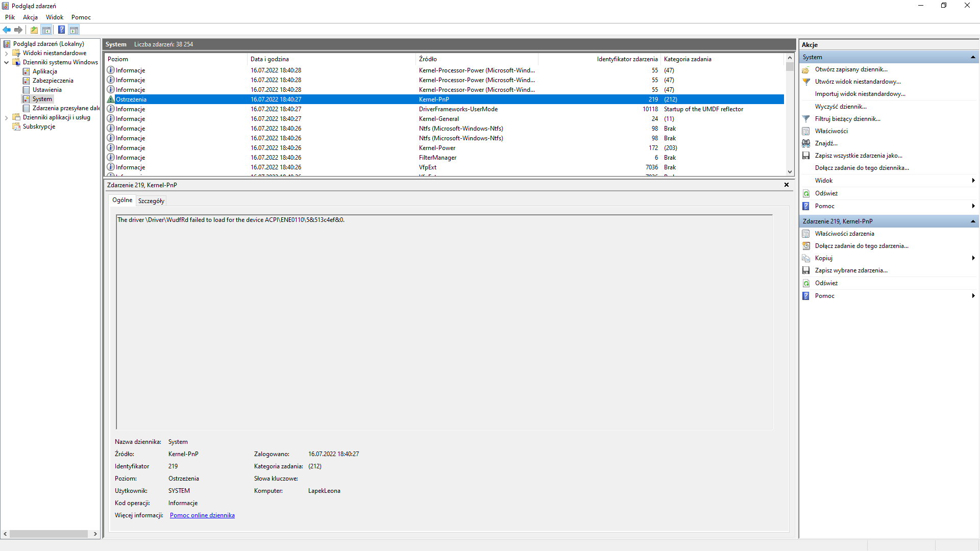Image resolution: width=980 pixels, height=551 pixels.
Task: Click the Ustawienia log icon in tree
Action: pyautogui.click(x=27, y=90)
